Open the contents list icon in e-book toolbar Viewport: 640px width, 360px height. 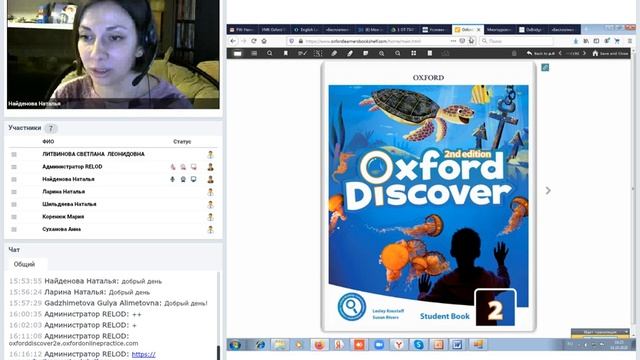coord(254,53)
